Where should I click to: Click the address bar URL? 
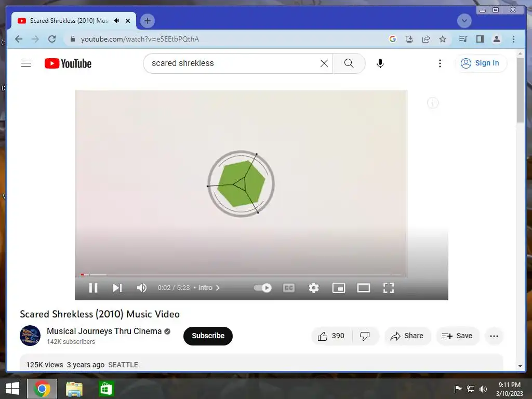(x=140, y=39)
